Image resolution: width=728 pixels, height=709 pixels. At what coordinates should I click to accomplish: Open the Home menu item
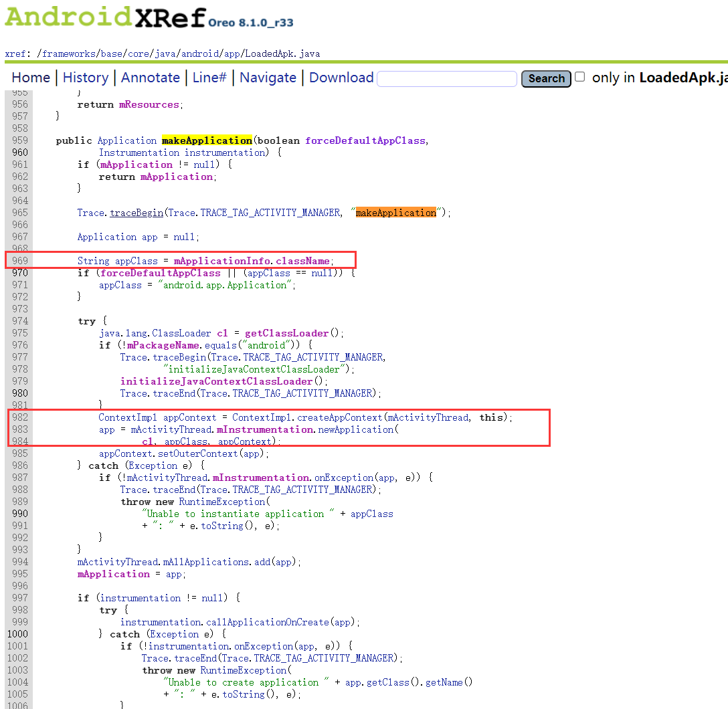click(x=31, y=78)
